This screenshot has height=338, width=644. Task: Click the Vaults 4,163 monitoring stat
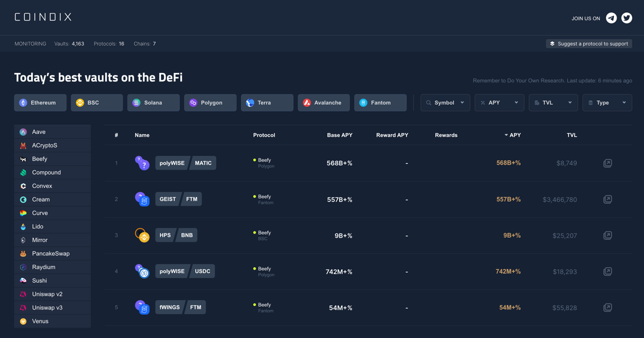69,44
